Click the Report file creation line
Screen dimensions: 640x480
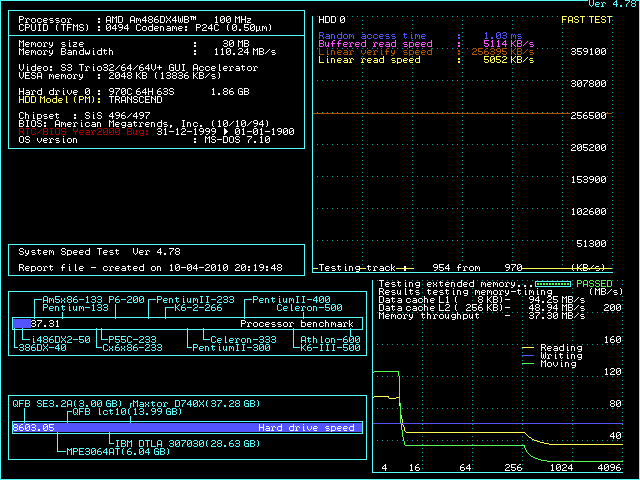point(150,268)
